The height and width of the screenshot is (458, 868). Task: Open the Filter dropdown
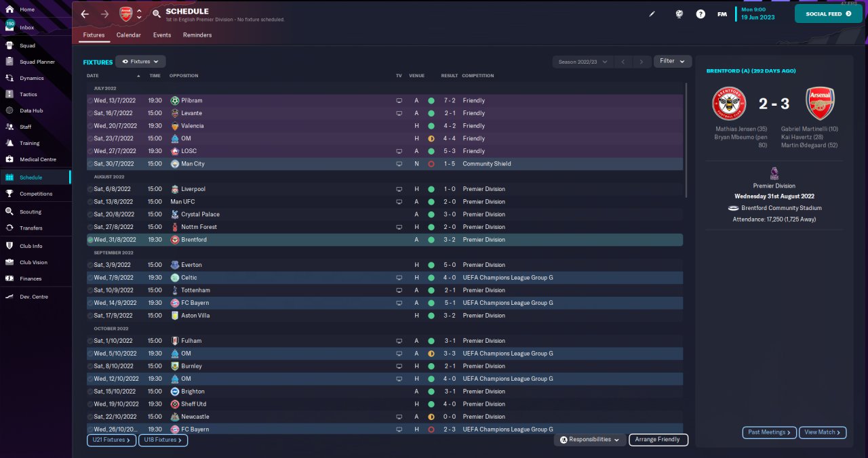coord(673,61)
